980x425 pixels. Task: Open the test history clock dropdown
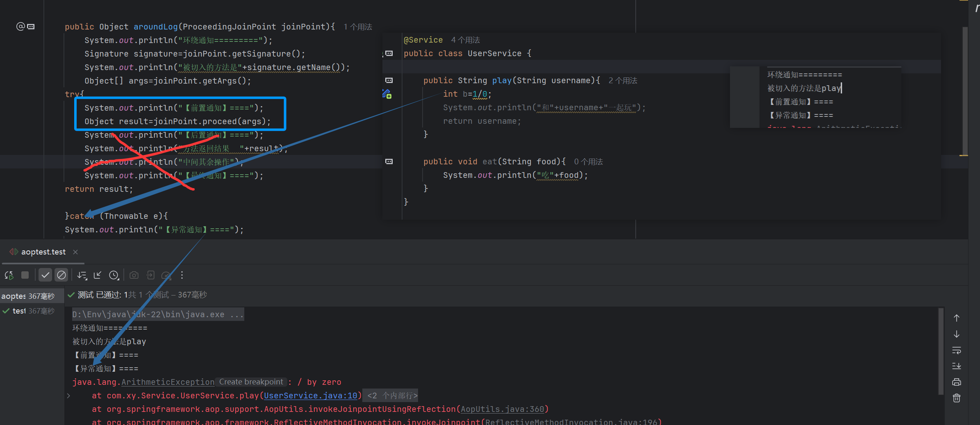tap(114, 275)
